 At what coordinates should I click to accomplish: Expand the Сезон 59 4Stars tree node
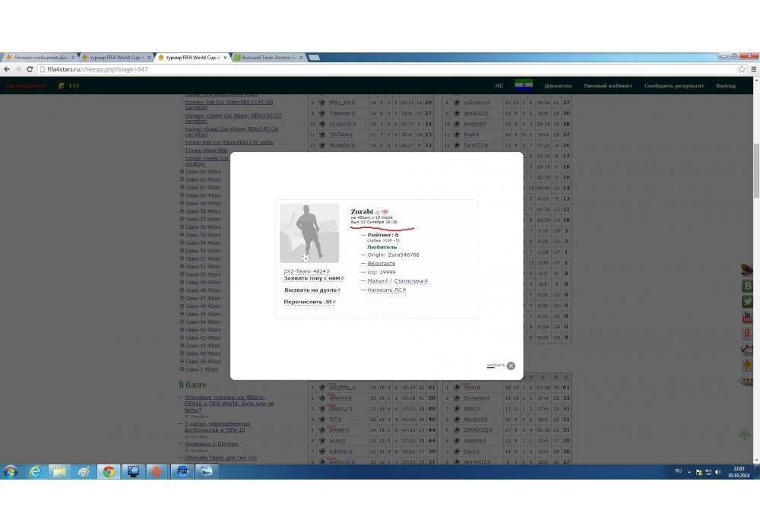coord(182,203)
